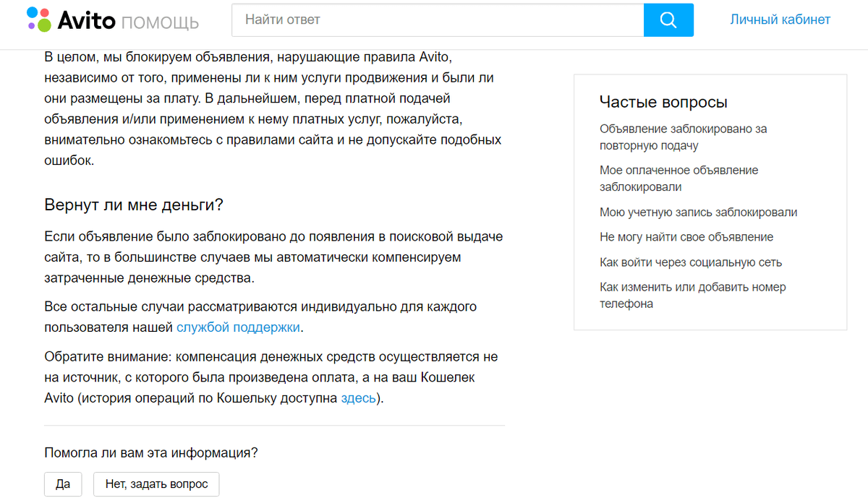The height and width of the screenshot is (498, 868).
Task: Click the paragraph starting Обратите внимание
Action: coord(271,377)
